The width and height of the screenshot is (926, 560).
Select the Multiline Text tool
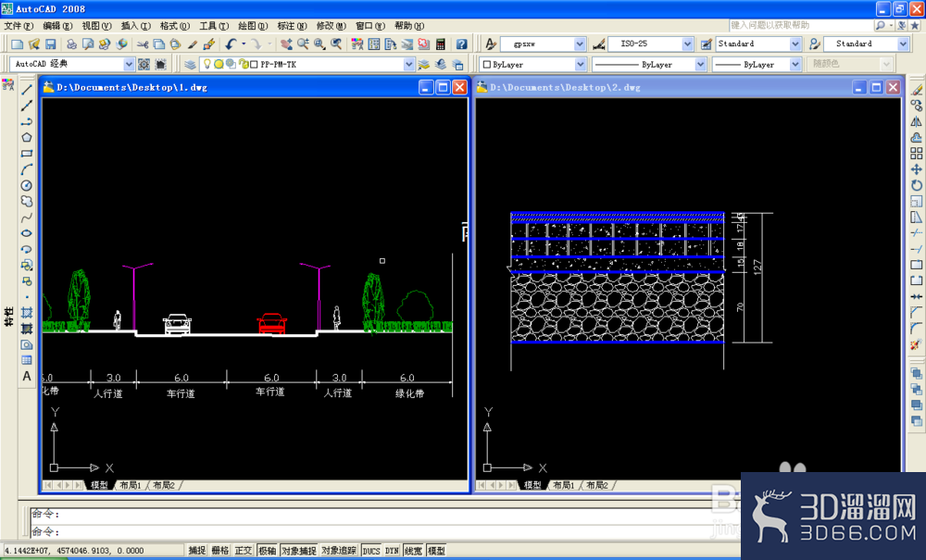coord(27,377)
